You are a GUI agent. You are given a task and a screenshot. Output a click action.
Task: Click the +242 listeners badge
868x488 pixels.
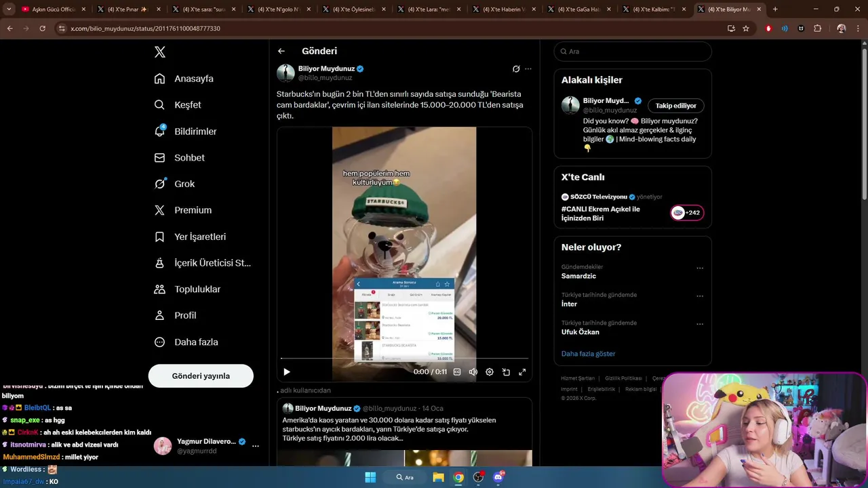687,213
